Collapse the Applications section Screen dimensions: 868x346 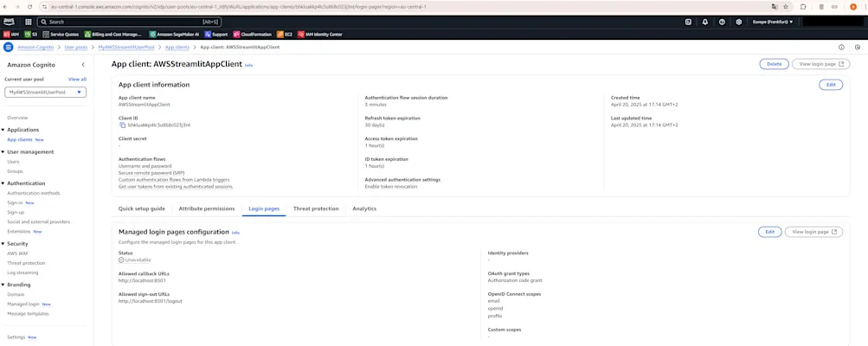[3, 130]
